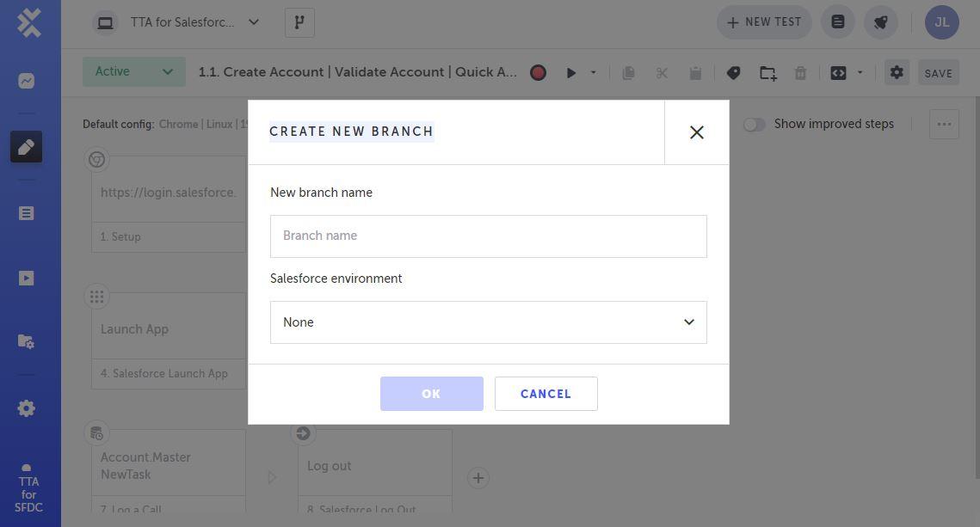Select the cut steps scissors icon

point(662,72)
